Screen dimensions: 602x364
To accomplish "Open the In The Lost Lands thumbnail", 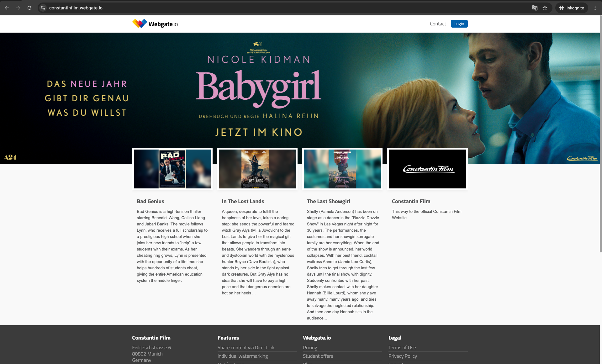I will (257, 169).
